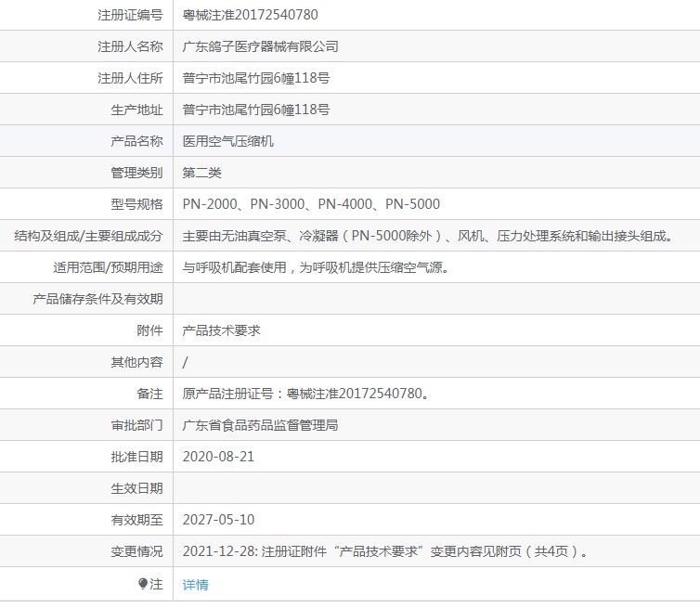Click the 管理类别 field label
This screenshot has height=608, width=700.
coord(136,173)
